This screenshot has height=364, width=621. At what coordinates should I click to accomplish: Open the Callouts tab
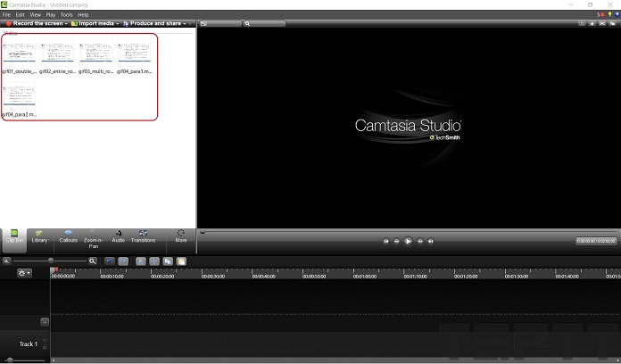coord(68,236)
